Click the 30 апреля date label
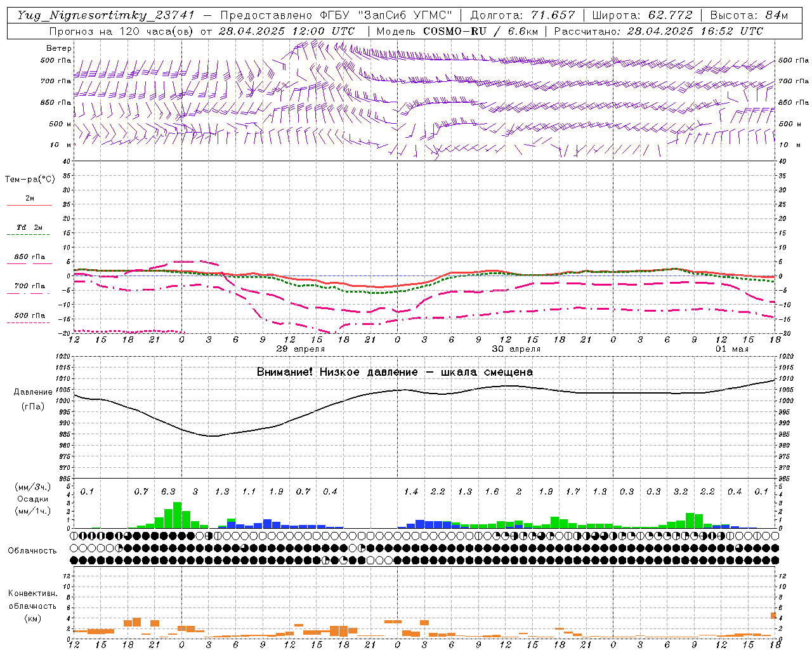Image resolution: width=812 pixels, height=650 pixels. pos(516,349)
